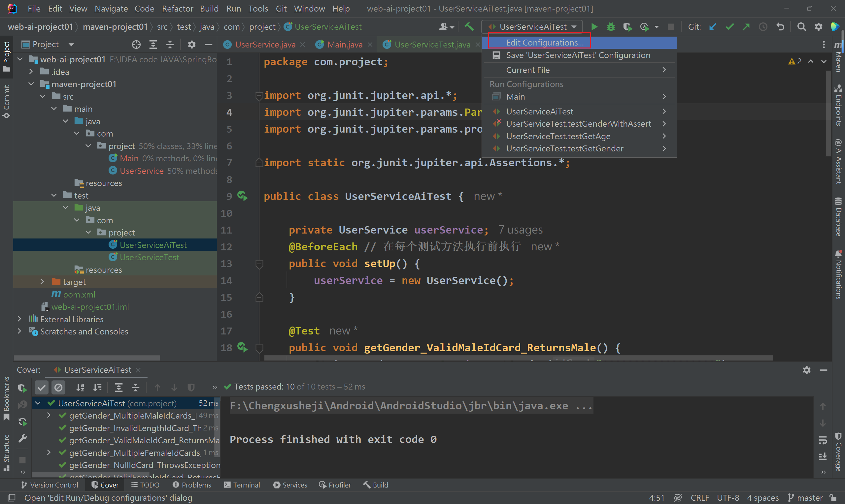Click run gutter icon beside class UserServiceAiTest
This screenshot has height=504, width=845.
click(242, 196)
